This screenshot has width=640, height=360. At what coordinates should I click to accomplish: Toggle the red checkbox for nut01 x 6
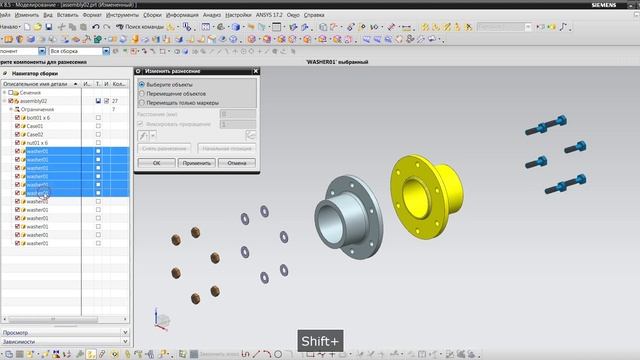pyautogui.click(x=17, y=142)
